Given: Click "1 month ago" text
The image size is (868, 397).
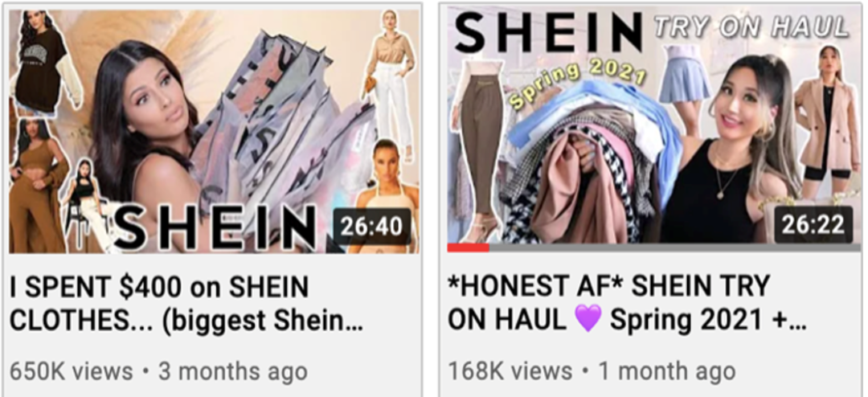Looking at the screenshot, I should click(x=666, y=371).
